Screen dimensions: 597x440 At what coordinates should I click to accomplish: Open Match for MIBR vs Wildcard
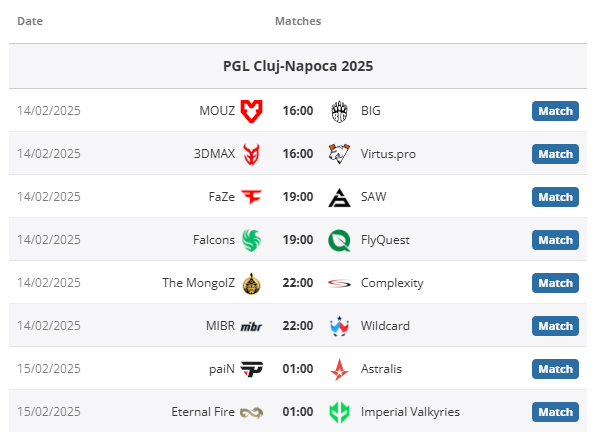(555, 326)
